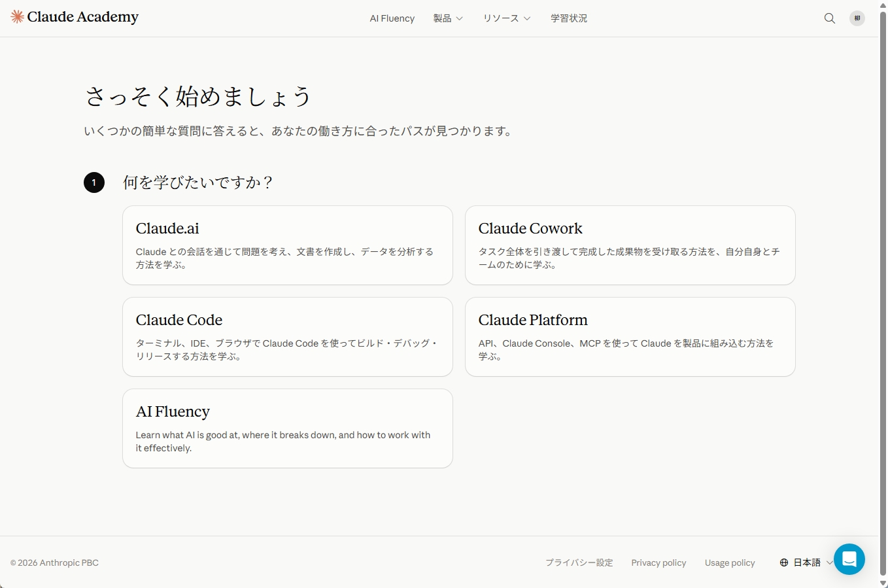Screen dimensions: 888x588
Task: Open the search magnifier icon
Action: 830,18
